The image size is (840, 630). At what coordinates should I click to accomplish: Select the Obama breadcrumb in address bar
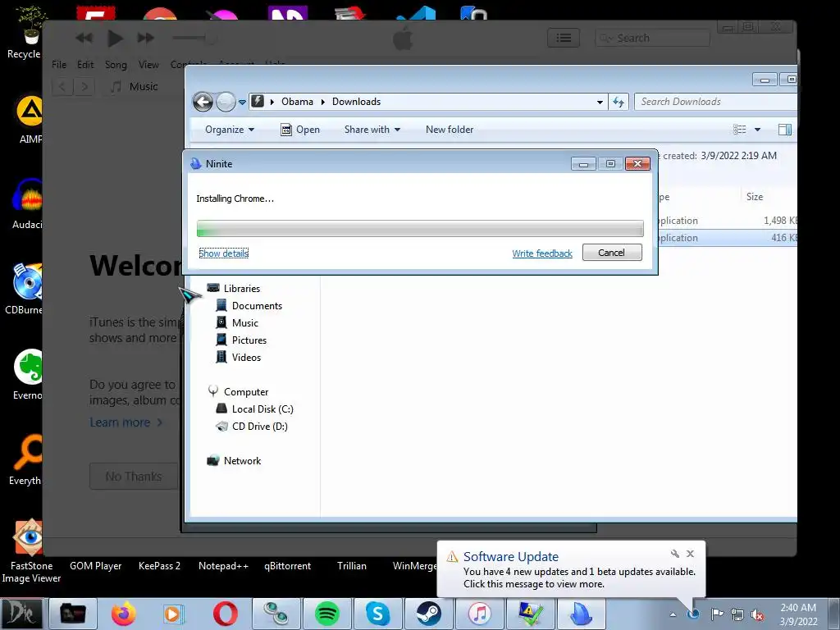297,101
